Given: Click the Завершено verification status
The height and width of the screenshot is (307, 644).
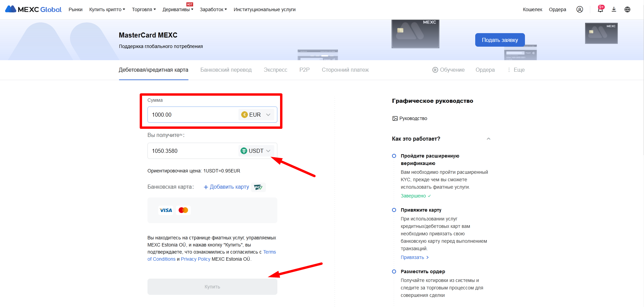Looking at the screenshot, I should coord(416,196).
